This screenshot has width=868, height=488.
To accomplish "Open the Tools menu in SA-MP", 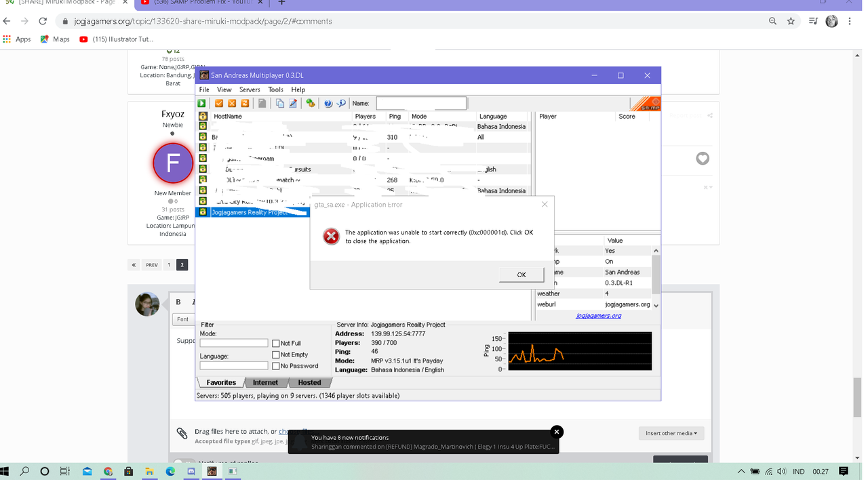I will pos(275,89).
